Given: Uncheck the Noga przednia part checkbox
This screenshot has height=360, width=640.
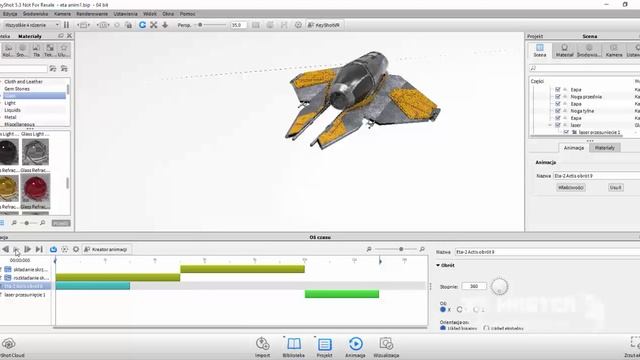Looking at the screenshot, I should click(x=558, y=97).
